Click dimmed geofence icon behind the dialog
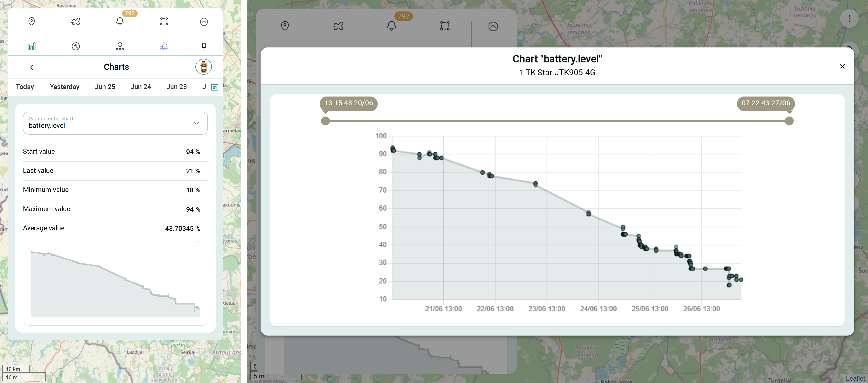The width and height of the screenshot is (868, 383). click(445, 26)
